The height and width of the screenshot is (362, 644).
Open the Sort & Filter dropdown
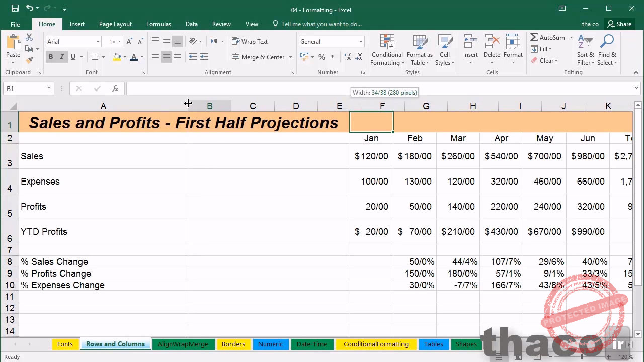(585, 50)
